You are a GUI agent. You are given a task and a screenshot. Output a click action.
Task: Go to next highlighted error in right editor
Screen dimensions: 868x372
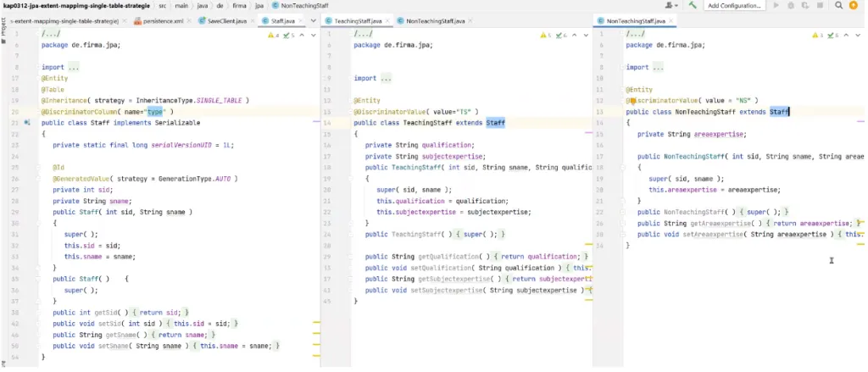[x=858, y=35]
